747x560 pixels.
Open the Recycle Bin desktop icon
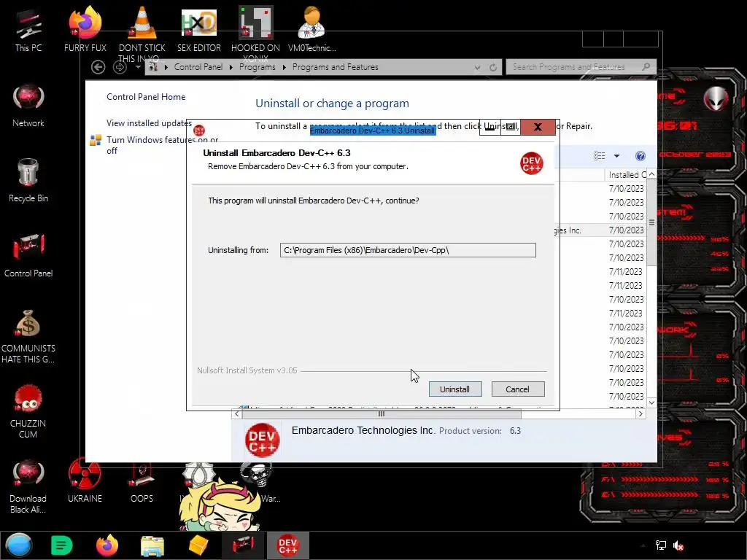tap(28, 180)
